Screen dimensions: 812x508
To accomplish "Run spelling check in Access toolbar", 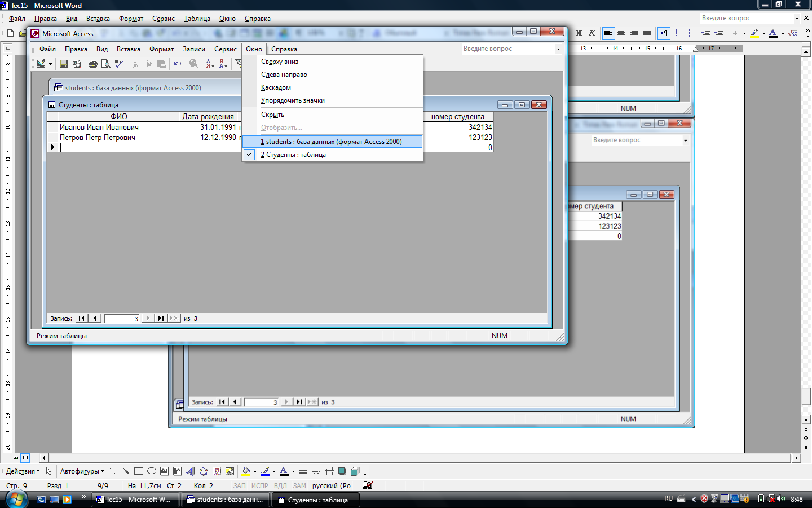I will click(x=118, y=64).
